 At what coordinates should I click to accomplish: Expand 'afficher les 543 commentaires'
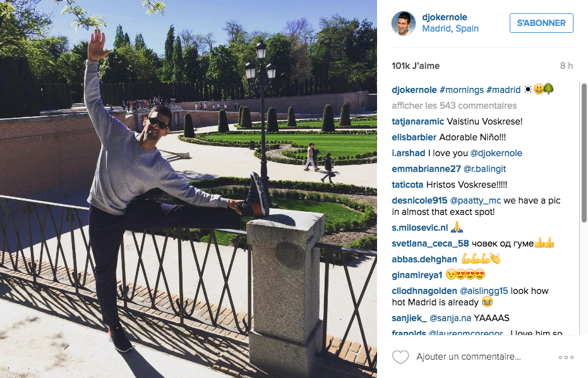454,106
